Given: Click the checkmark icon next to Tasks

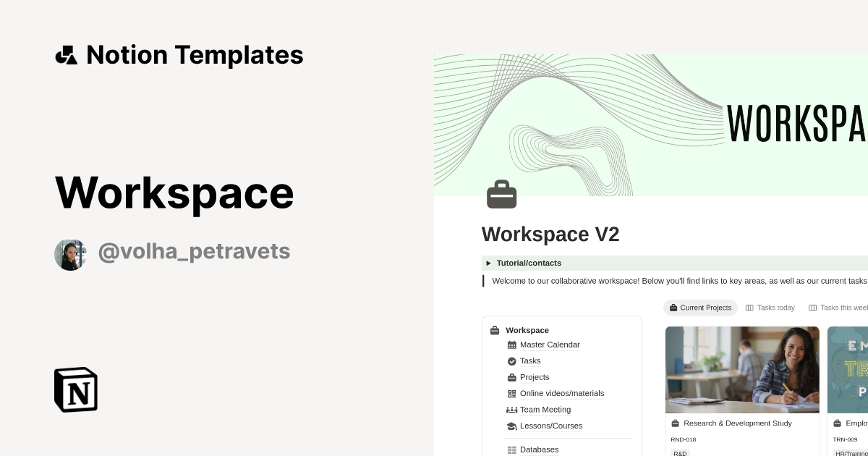Looking at the screenshot, I should [x=512, y=360].
